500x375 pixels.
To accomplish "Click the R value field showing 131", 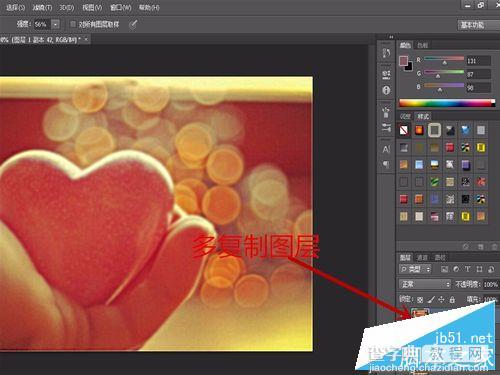I will click(478, 61).
